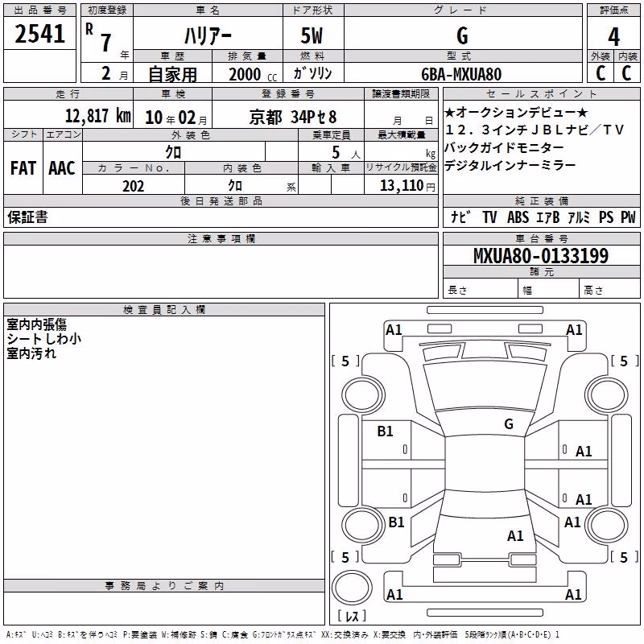Click the A1 mark on the trunk lid
The width and height of the screenshot is (644, 644).
click(x=515, y=536)
